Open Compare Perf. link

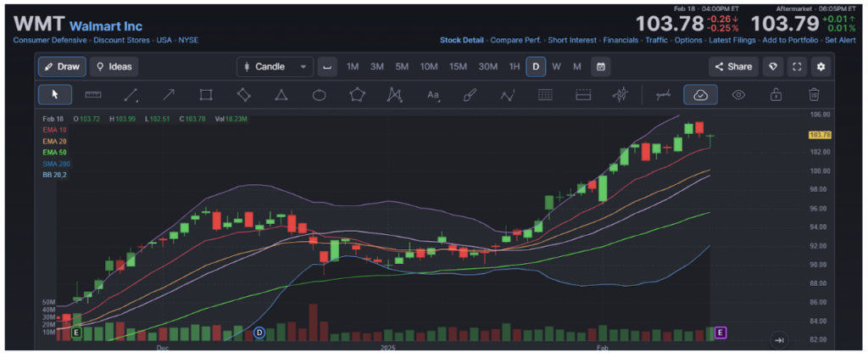pos(516,41)
